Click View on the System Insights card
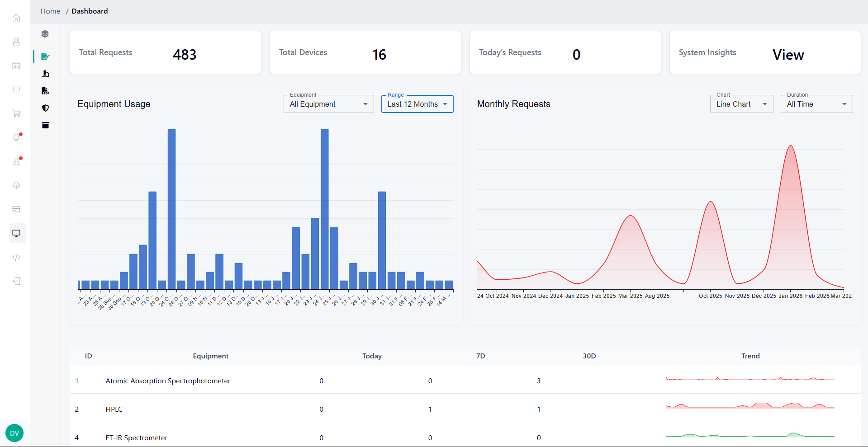 pos(788,55)
